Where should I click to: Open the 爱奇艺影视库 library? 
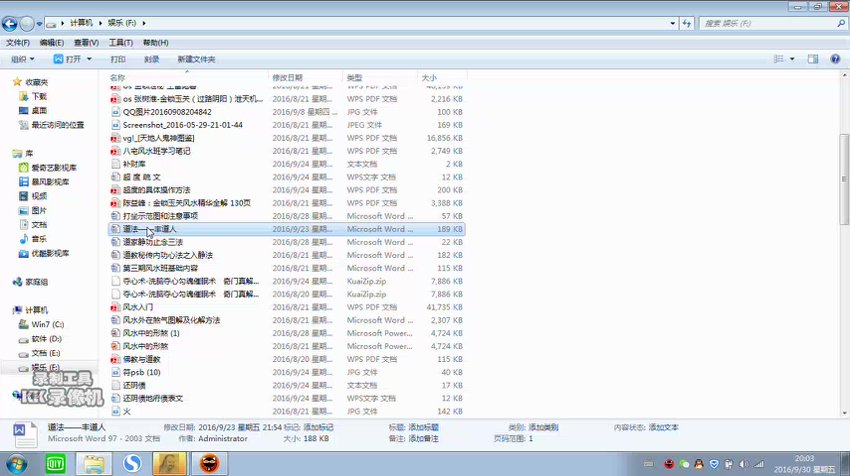(x=54, y=168)
